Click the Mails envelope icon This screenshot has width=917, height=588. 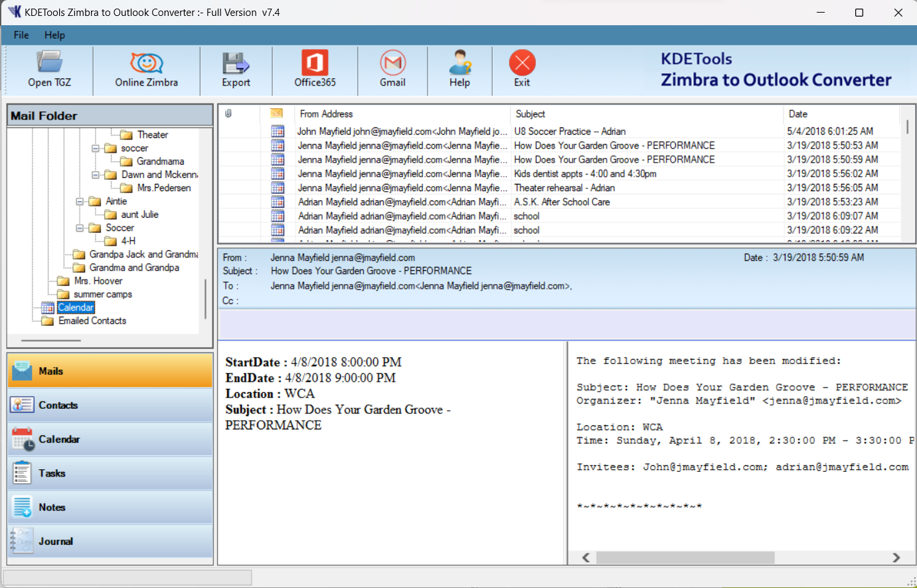tap(22, 371)
